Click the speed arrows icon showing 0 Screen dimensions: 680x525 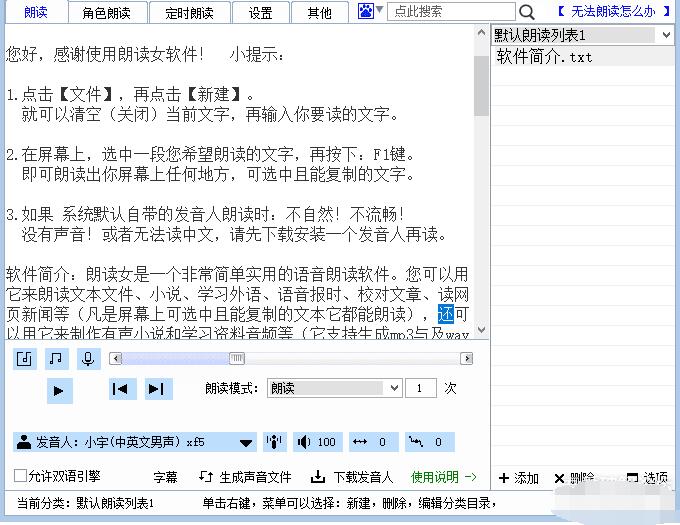374,442
